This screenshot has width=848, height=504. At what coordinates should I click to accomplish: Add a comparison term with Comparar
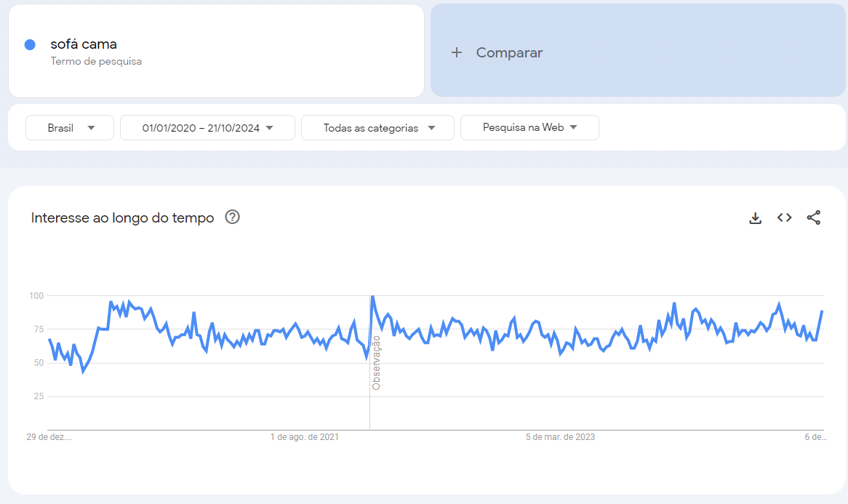pyautogui.click(x=509, y=52)
